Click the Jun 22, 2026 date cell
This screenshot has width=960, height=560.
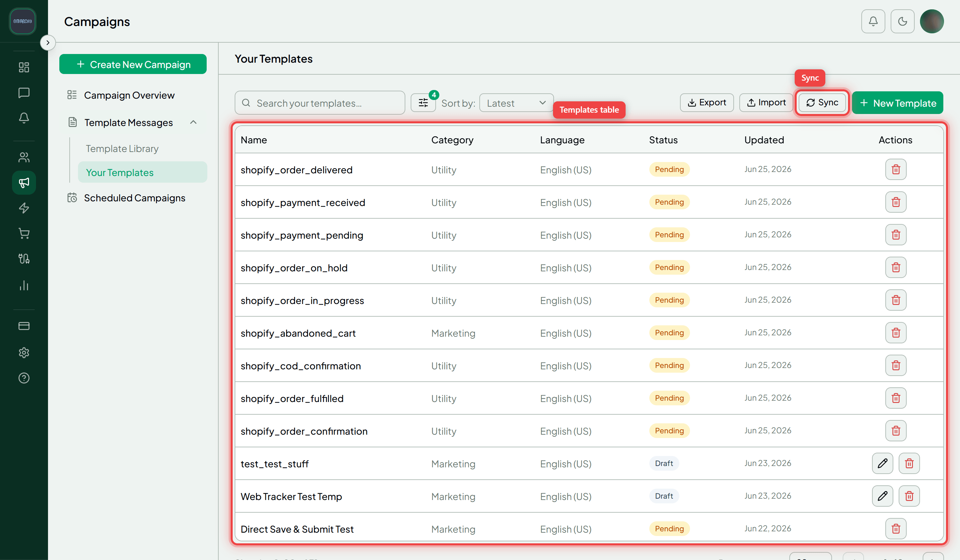pyautogui.click(x=768, y=528)
